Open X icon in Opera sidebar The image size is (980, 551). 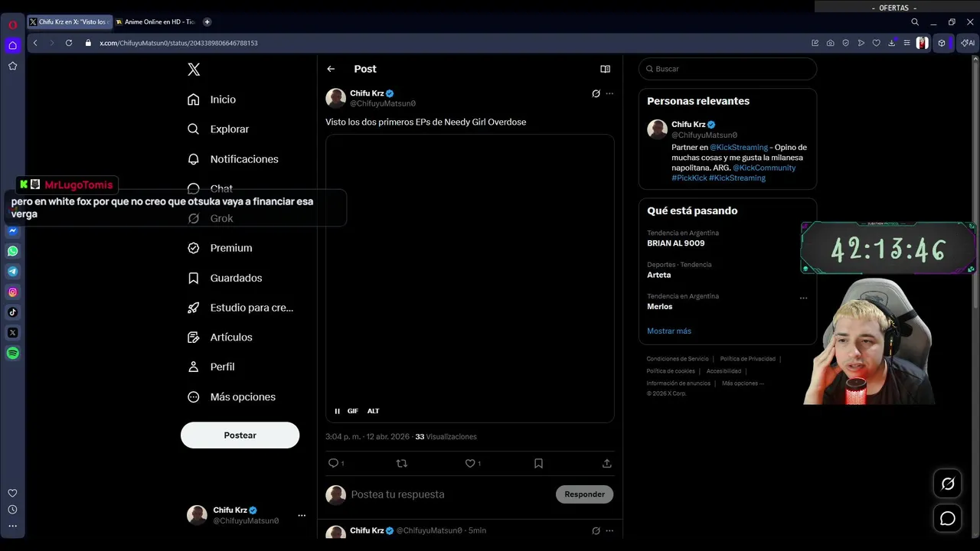pos(13,333)
